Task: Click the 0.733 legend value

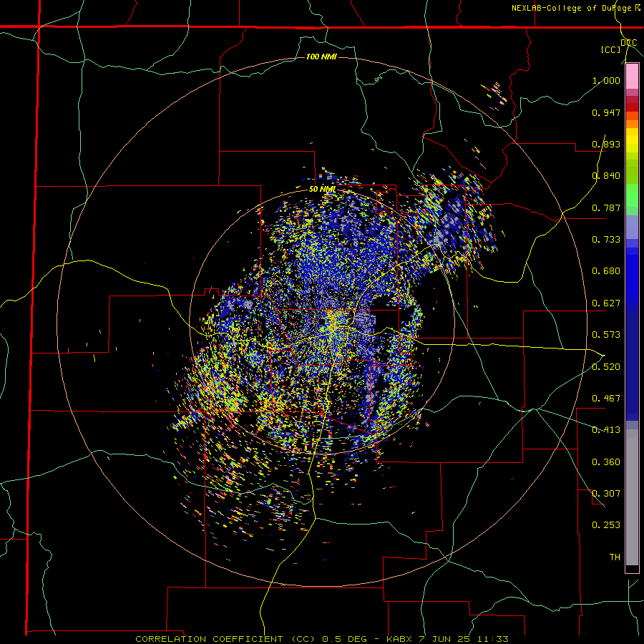Action: (606, 240)
